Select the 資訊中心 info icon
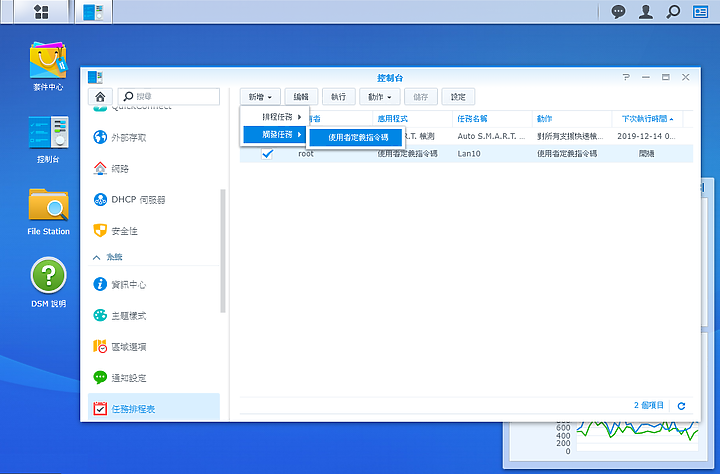 point(100,284)
